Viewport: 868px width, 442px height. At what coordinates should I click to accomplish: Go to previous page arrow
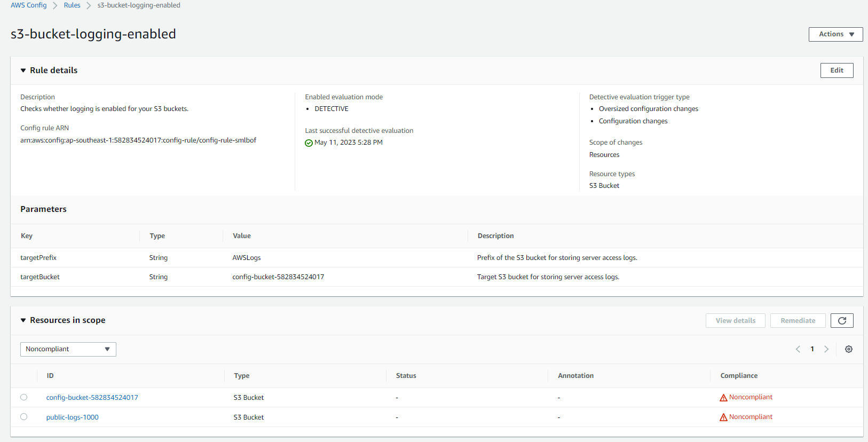click(x=798, y=349)
